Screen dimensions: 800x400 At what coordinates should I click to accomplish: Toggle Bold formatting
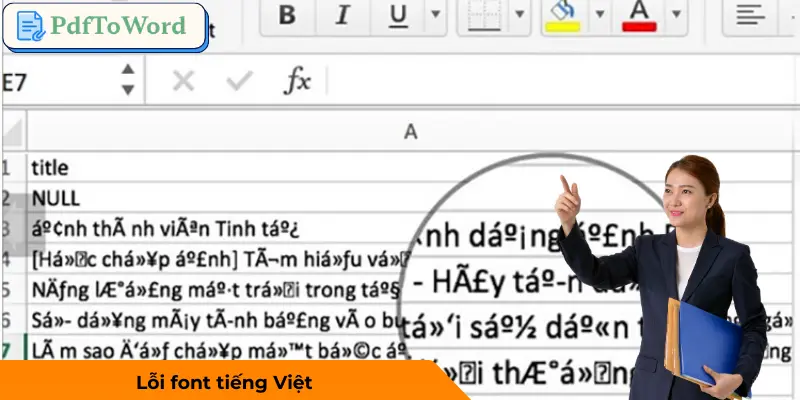[x=287, y=15]
